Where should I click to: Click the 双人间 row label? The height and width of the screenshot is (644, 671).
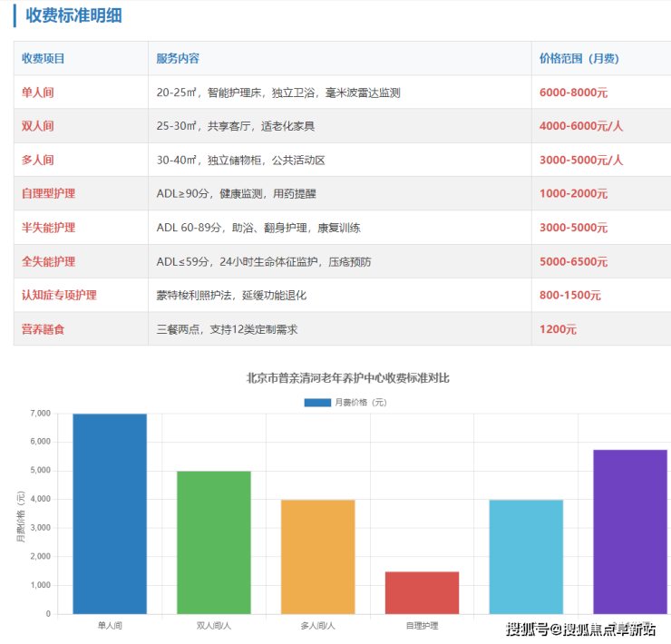pyautogui.click(x=38, y=126)
